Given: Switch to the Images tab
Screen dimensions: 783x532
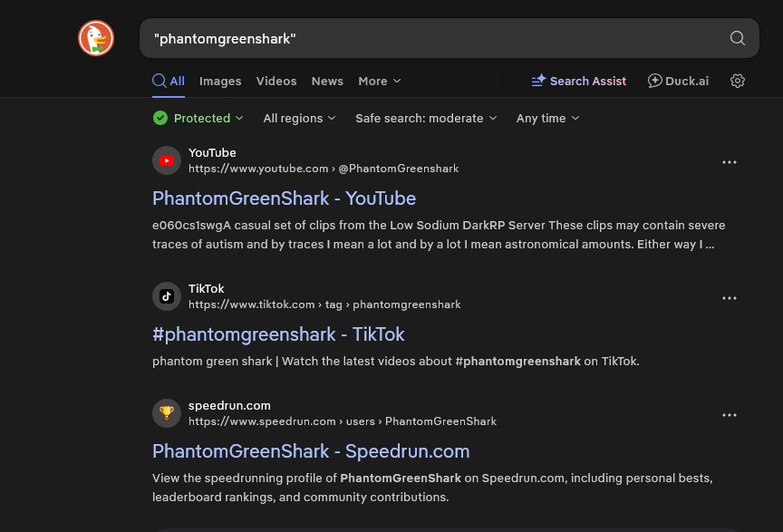Looking at the screenshot, I should point(220,81).
